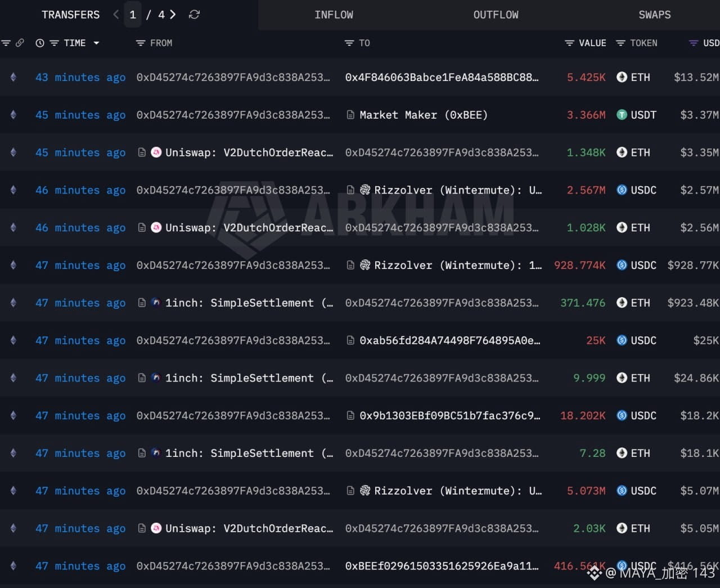Open the Market Maker (0xBEE) entity

424,115
